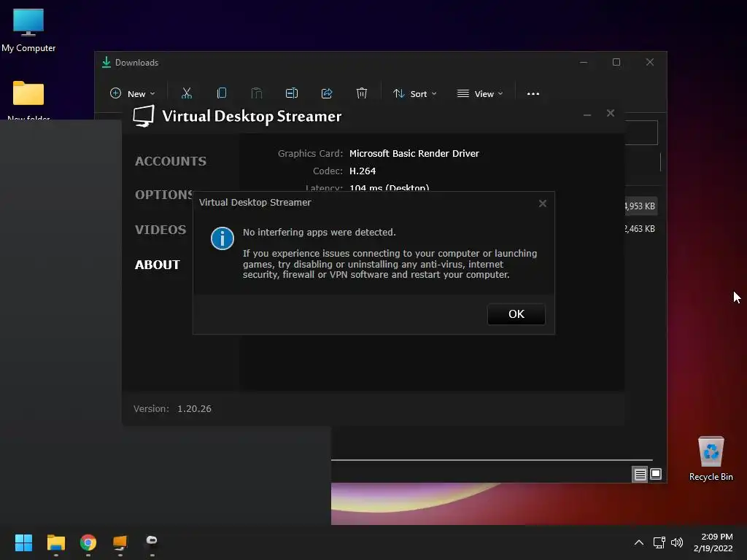Click the Rename icon in Downloads toolbar
The image size is (747, 560).
292,93
